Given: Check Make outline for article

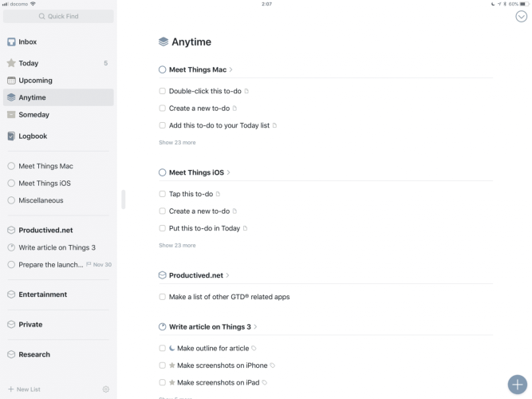Looking at the screenshot, I should [162, 348].
